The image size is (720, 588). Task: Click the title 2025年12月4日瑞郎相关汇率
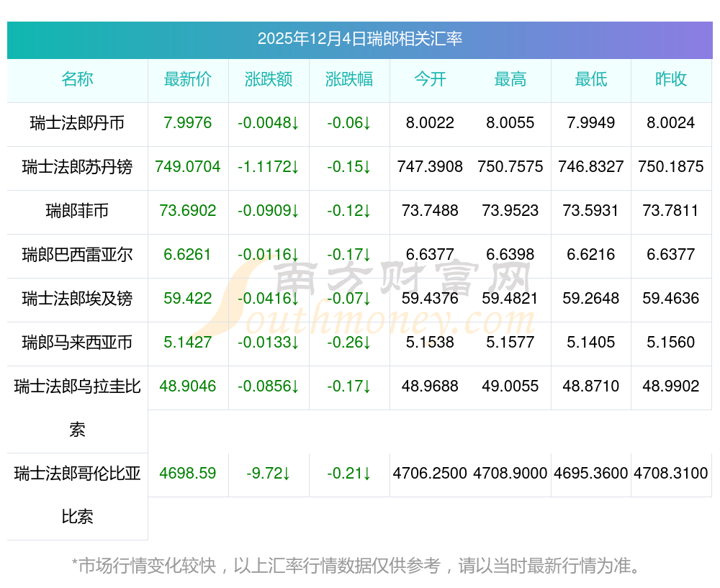tap(359, 39)
